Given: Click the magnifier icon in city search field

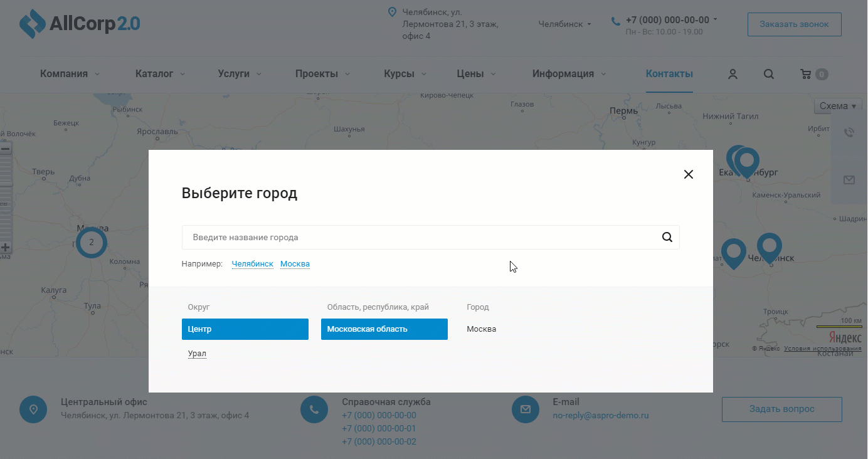Looking at the screenshot, I should pos(667,238).
